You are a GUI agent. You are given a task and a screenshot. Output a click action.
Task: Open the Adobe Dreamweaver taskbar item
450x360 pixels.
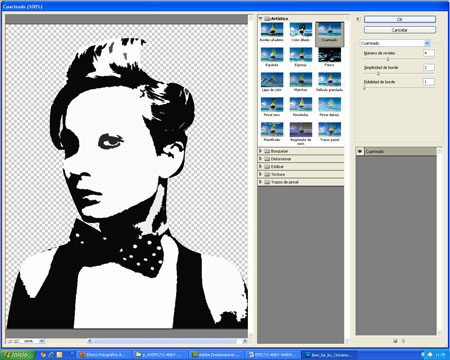216,355
